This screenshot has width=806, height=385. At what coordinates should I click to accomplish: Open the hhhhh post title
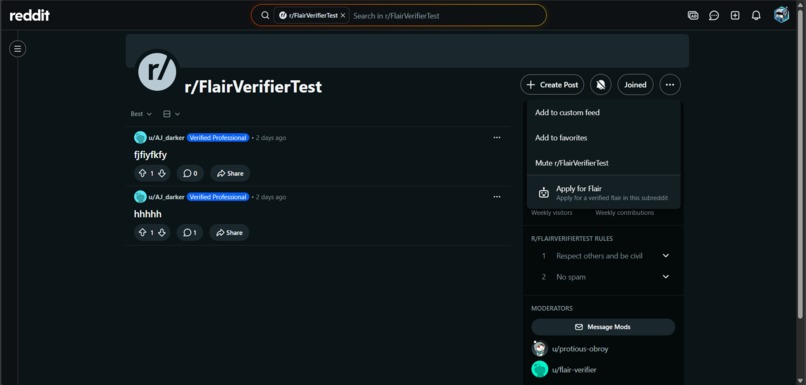tap(148, 214)
